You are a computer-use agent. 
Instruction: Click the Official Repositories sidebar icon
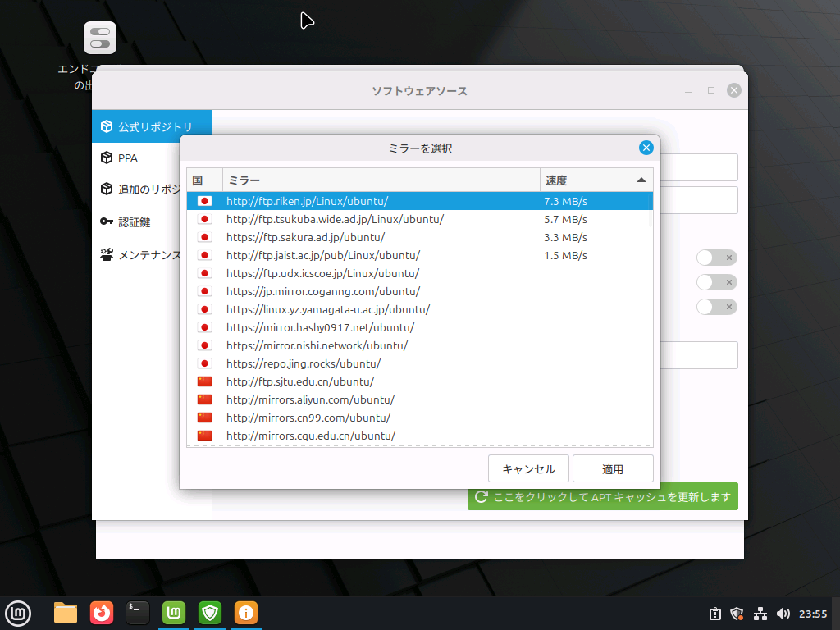click(107, 127)
